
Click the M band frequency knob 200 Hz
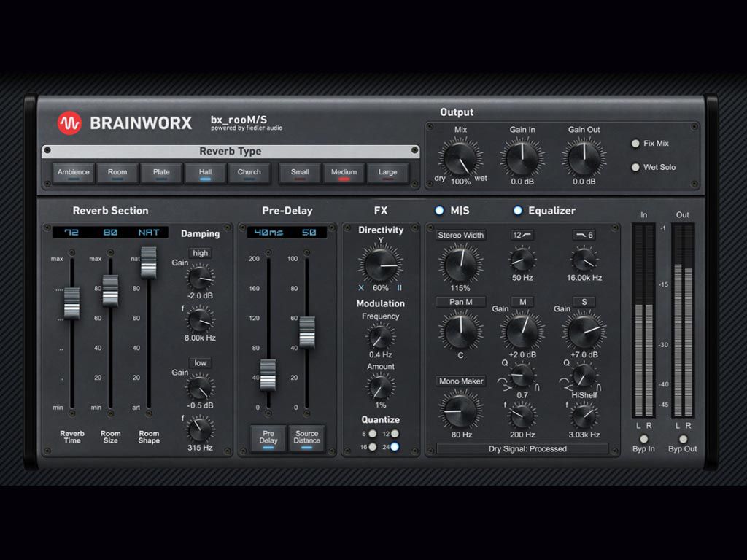522,416
